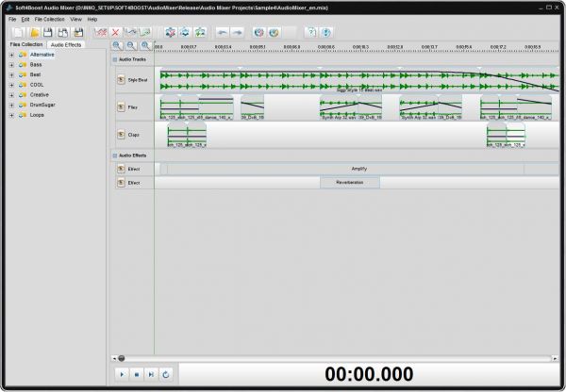Click the round blue info icon in toolbar
The width and height of the screenshot is (566, 392).
[x=326, y=32]
